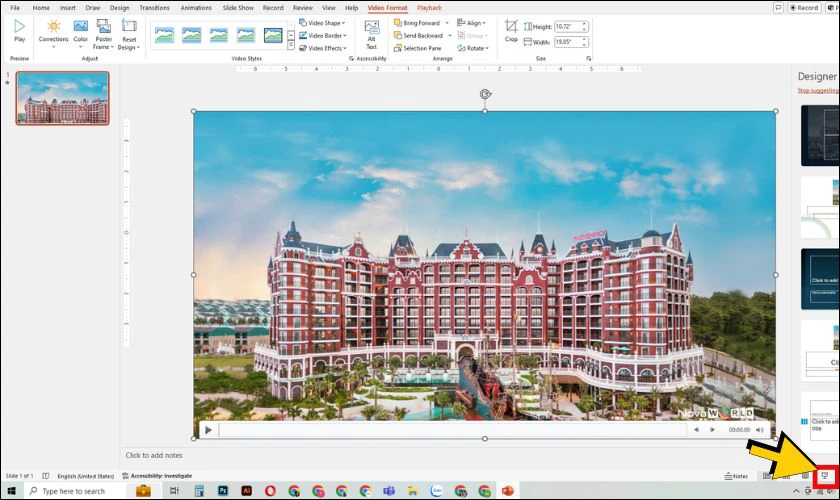Expand the Bring Forward dropdown arrow
The image size is (840, 500).
pos(447,23)
